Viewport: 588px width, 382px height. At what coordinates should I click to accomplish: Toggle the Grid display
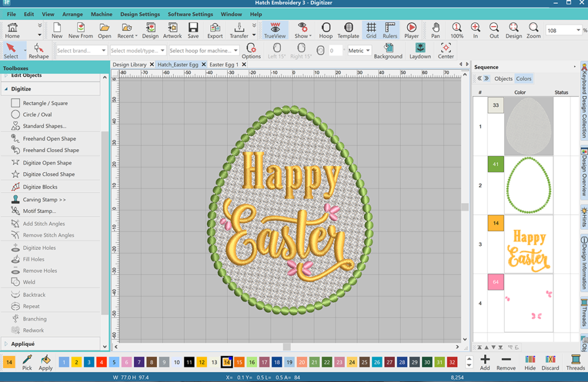click(x=371, y=30)
